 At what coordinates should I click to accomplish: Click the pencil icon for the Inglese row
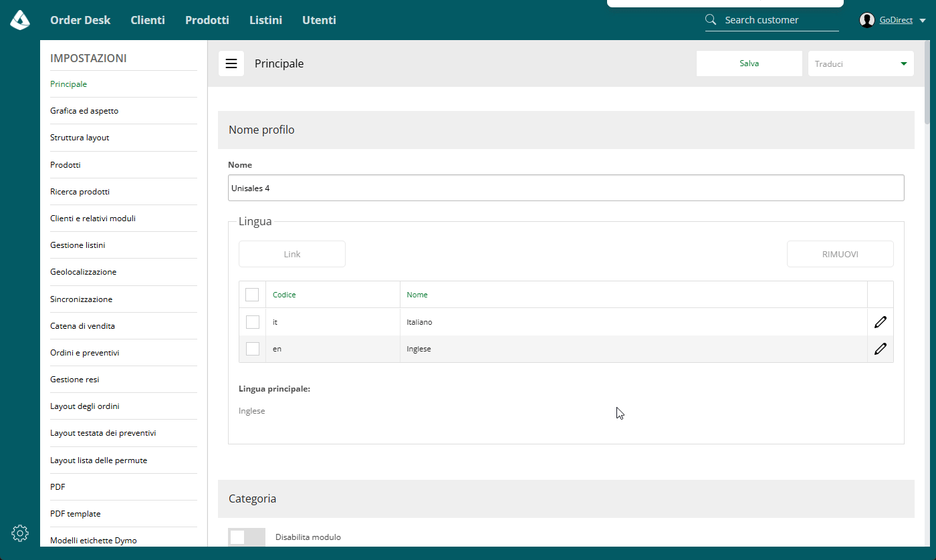click(x=881, y=349)
